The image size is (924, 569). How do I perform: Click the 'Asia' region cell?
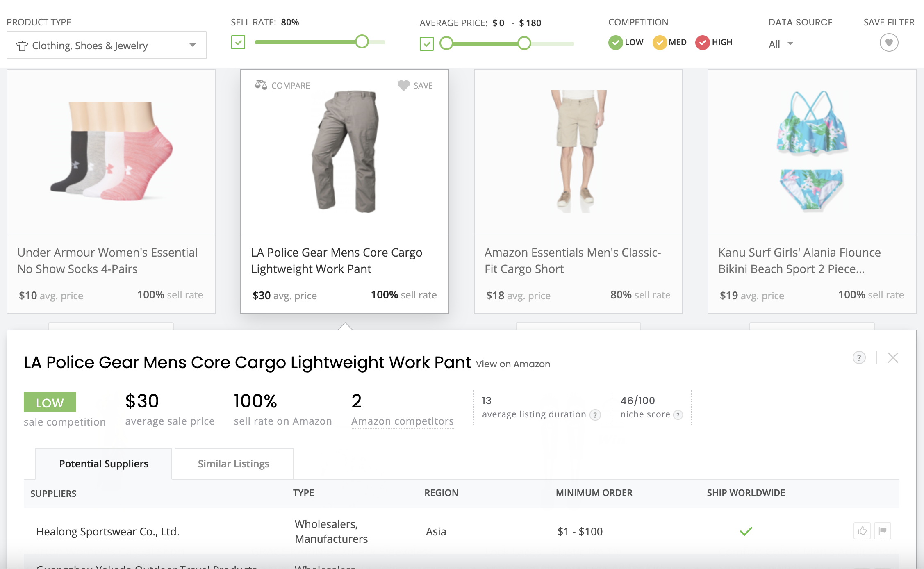pyautogui.click(x=436, y=532)
